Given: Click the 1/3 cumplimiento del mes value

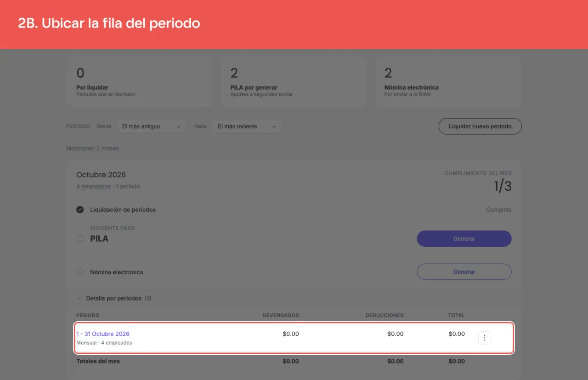Looking at the screenshot, I should [x=503, y=186].
